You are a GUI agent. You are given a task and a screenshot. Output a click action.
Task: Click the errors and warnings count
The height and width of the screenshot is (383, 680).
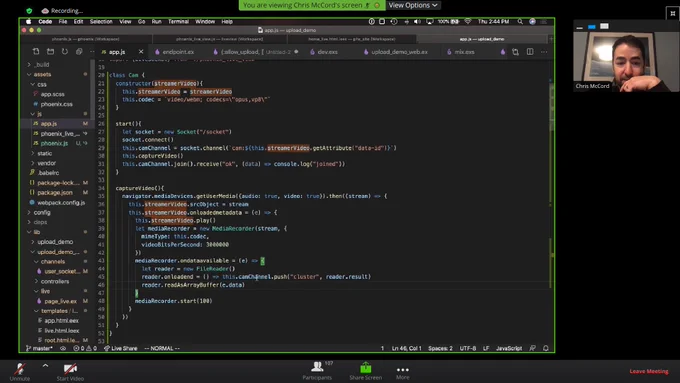[x=85, y=348]
